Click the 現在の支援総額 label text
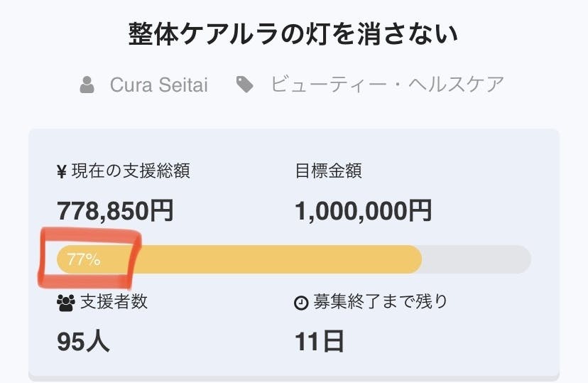Viewport: 588px width, 383px height. (131, 171)
